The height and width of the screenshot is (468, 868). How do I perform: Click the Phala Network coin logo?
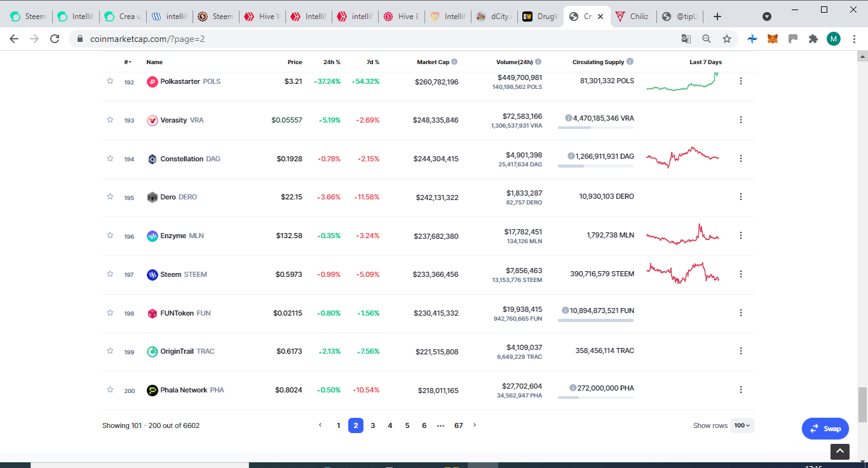point(153,391)
